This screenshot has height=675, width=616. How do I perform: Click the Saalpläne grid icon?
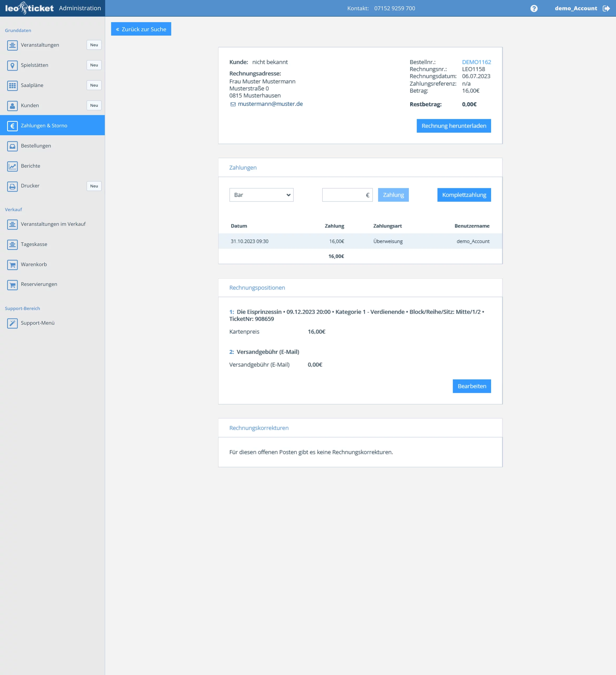point(12,85)
